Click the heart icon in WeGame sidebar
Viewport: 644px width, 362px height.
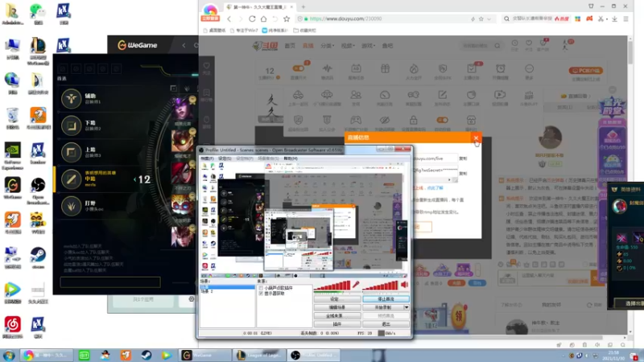[207, 66]
